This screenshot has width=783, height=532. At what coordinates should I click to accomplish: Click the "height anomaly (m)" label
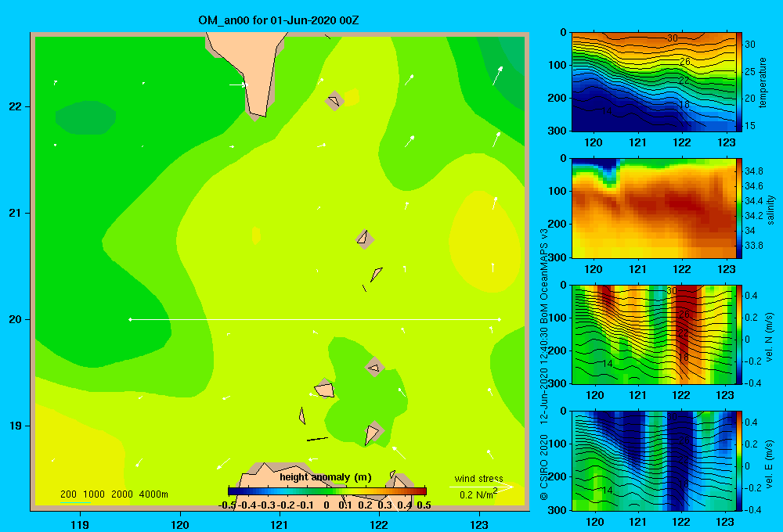click(x=326, y=477)
